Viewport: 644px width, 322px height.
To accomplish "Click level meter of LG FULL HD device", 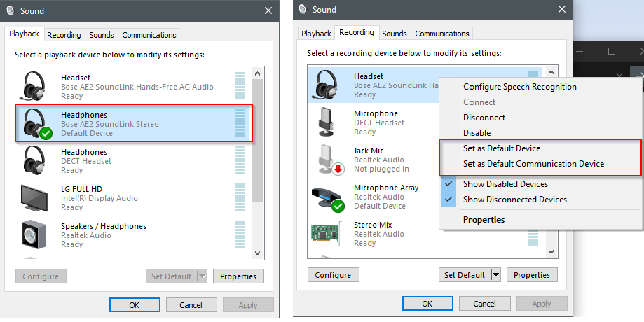I will (x=240, y=197).
